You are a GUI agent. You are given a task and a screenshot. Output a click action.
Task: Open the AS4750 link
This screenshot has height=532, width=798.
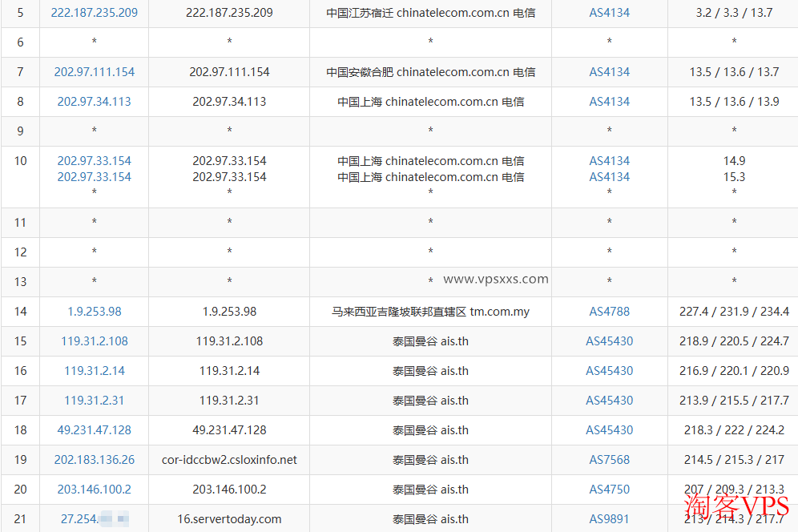point(609,490)
